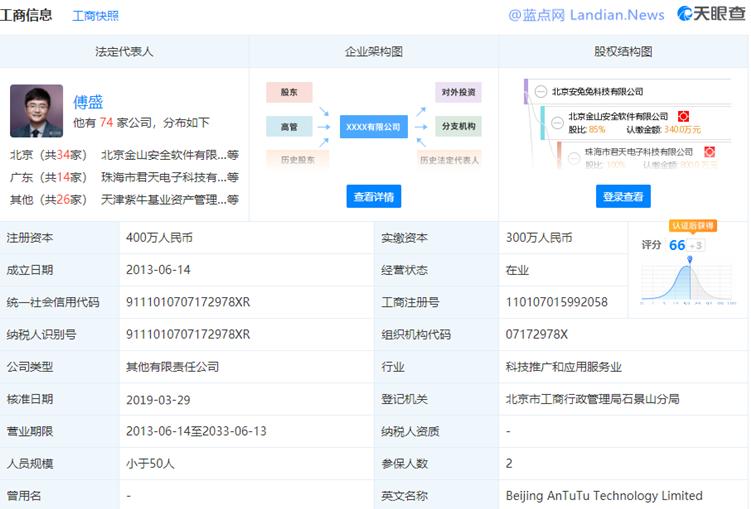Open 天津紫牛基业资产管理...等 company link
This screenshot has width=751, height=509.
pos(170,199)
